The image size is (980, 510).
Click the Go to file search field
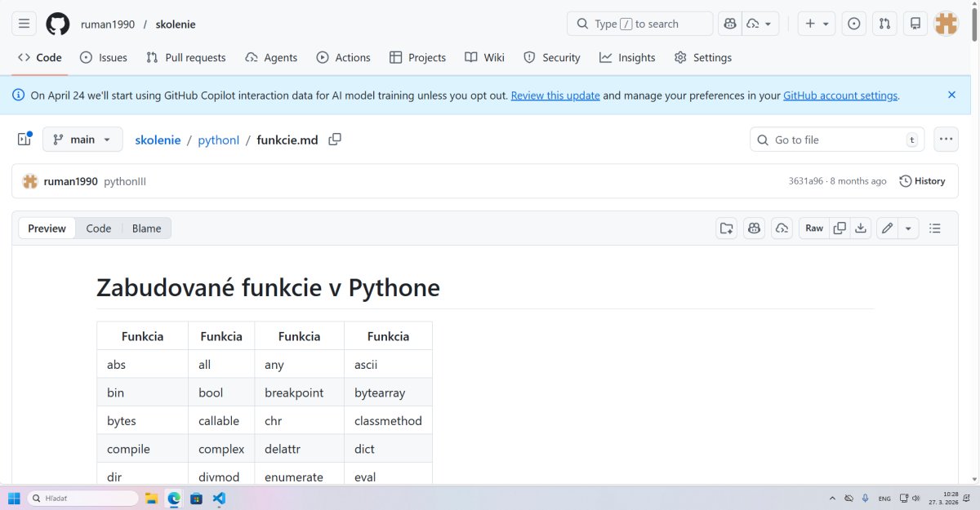(x=836, y=140)
